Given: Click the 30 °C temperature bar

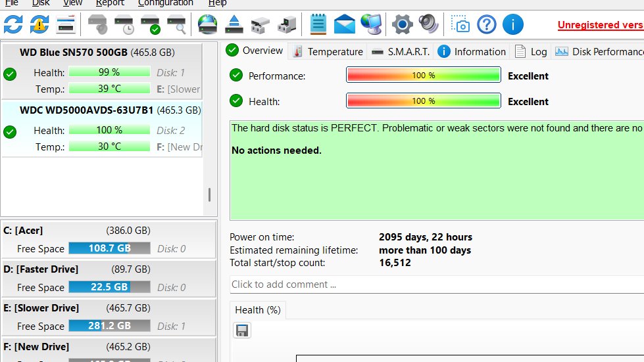Looking at the screenshot, I should [109, 147].
